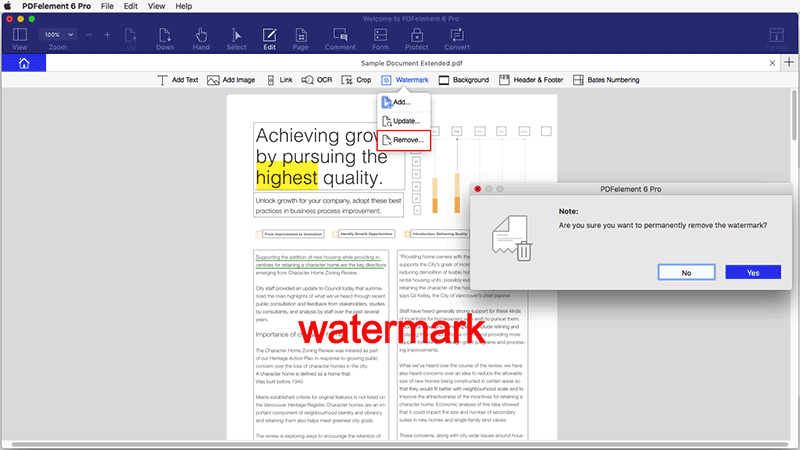Select the Link tool
Viewport: 800px width, 450px height.
(x=280, y=80)
